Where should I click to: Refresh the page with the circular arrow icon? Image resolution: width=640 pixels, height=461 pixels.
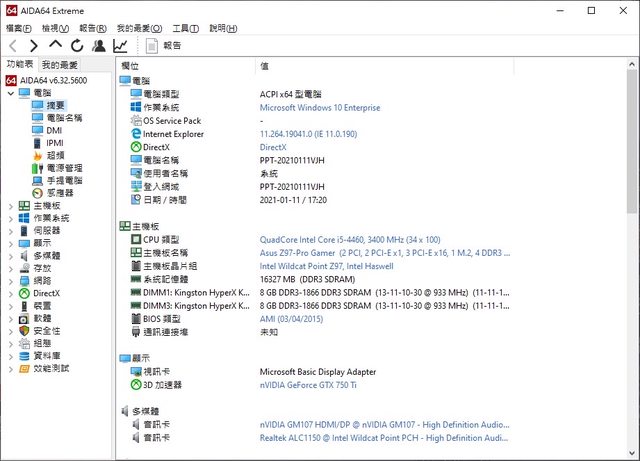click(x=77, y=46)
